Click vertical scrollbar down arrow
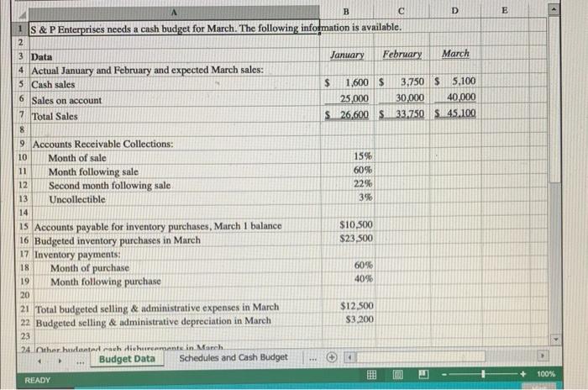 [555, 340]
